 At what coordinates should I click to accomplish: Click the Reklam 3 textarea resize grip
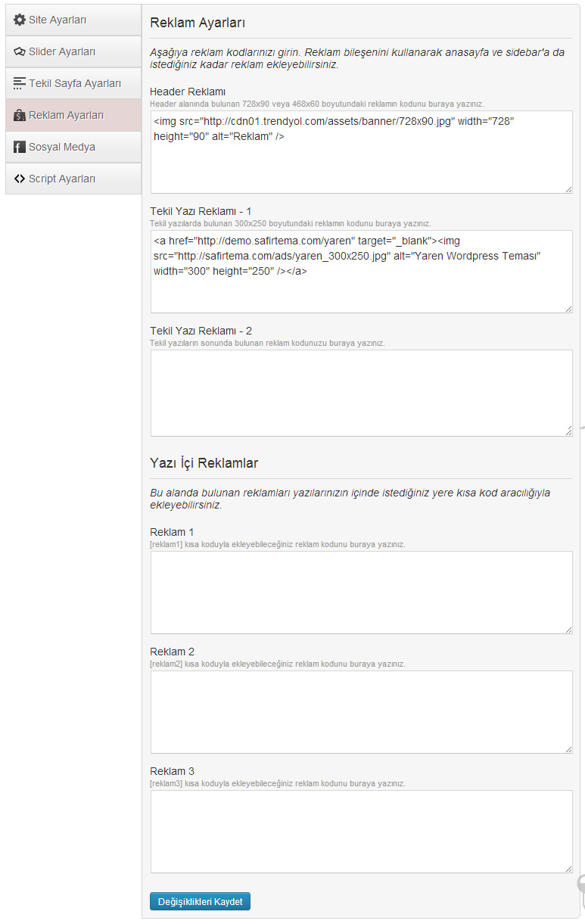click(x=568, y=869)
